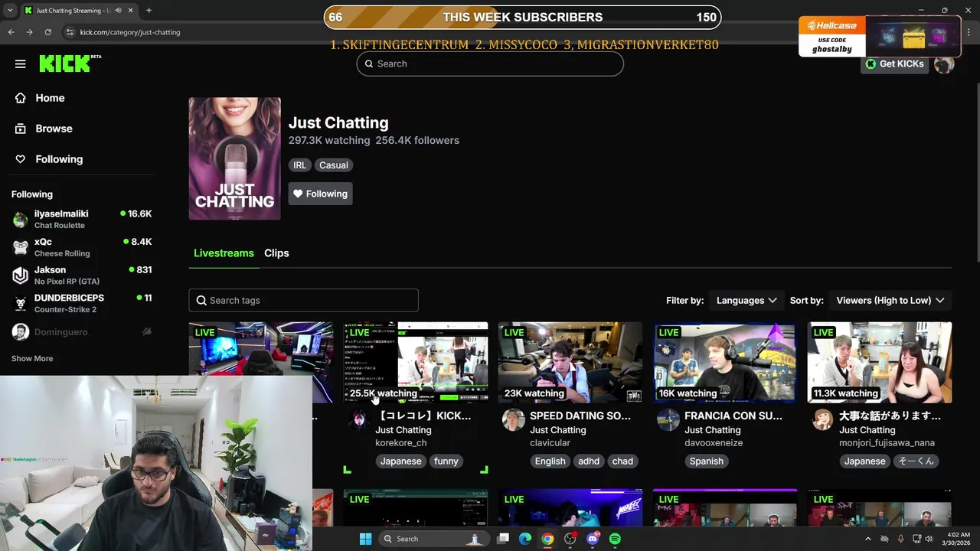Click the browser forward arrow
The image size is (980, 551).
pos(29,32)
